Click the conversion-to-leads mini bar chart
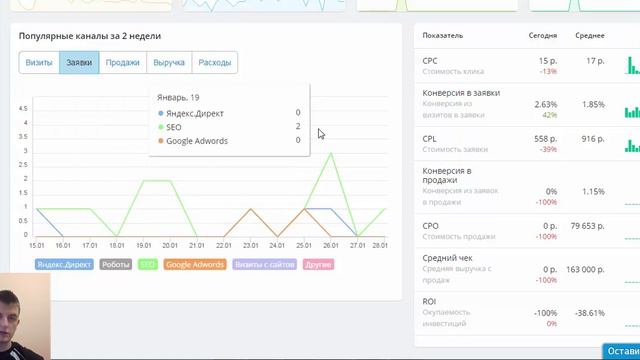 pyautogui.click(x=632, y=111)
